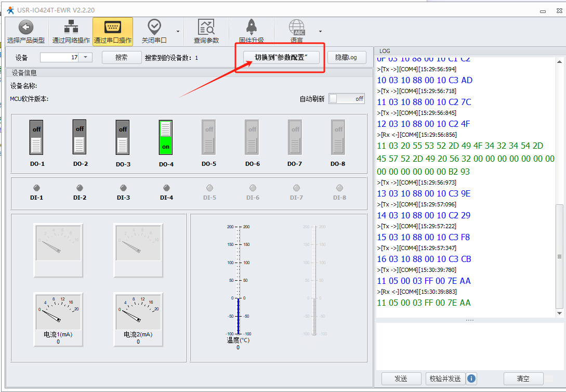Click the LOG vertical scrollbar thumb

pos(559,256)
